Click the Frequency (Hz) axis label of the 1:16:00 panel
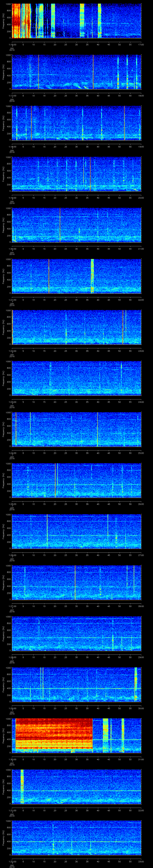 point(3,21)
